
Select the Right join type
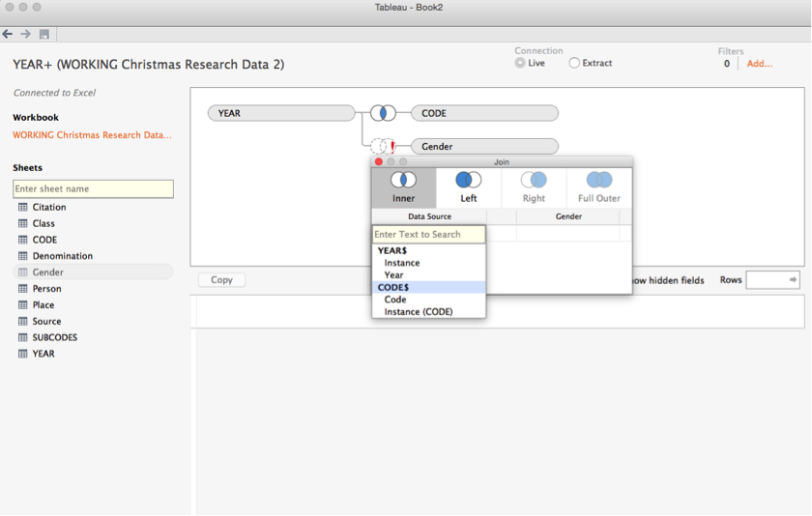(x=534, y=187)
